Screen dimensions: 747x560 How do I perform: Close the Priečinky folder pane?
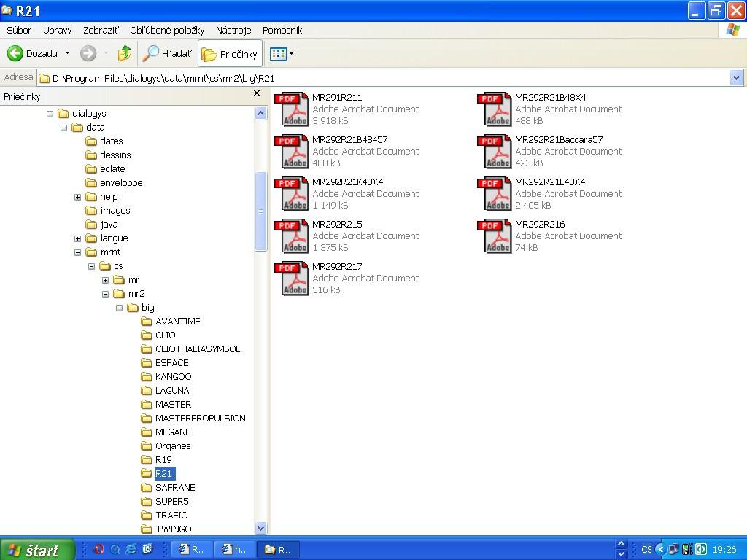coord(257,93)
